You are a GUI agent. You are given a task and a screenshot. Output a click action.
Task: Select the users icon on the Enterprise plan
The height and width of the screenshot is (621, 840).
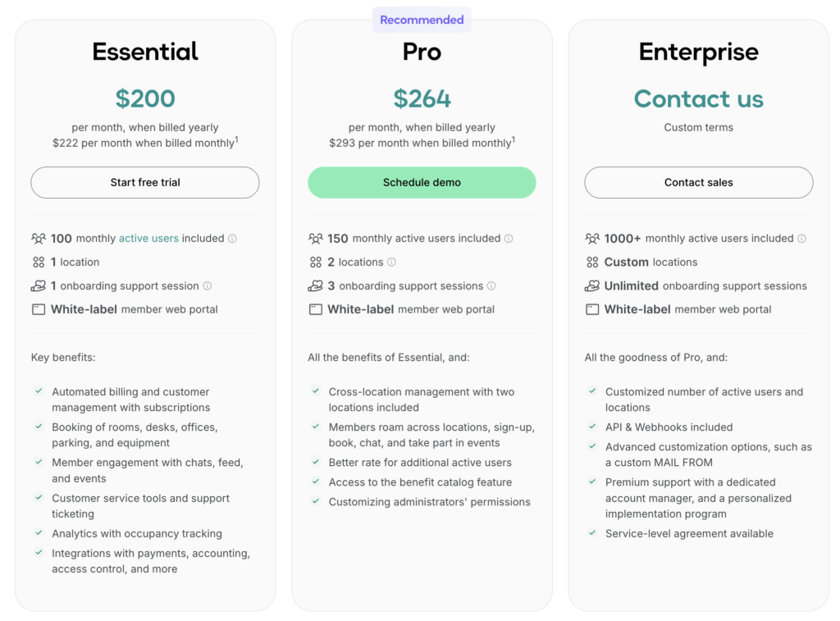(x=592, y=238)
